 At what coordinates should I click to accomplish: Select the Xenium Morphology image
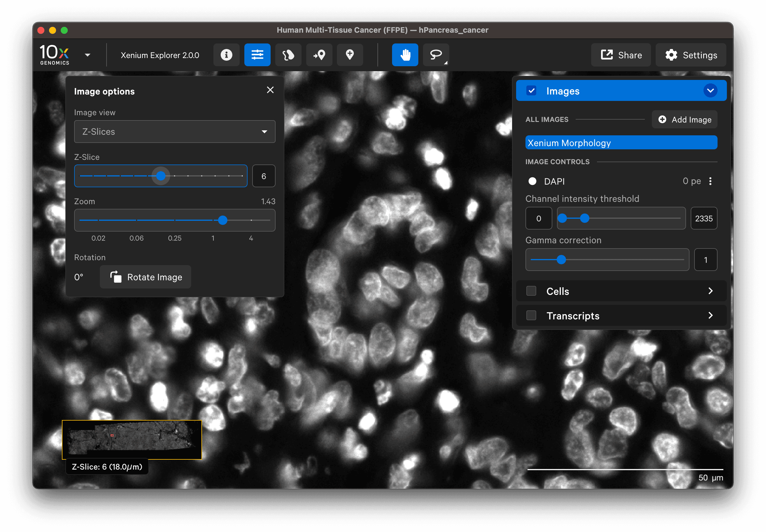tap(621, 143)
